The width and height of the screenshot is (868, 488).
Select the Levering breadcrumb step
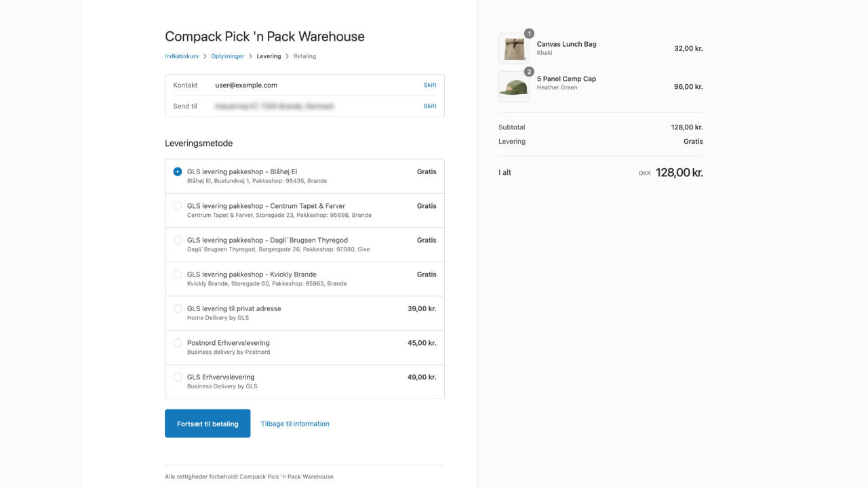pyautogui.click(x=269, y=56)
